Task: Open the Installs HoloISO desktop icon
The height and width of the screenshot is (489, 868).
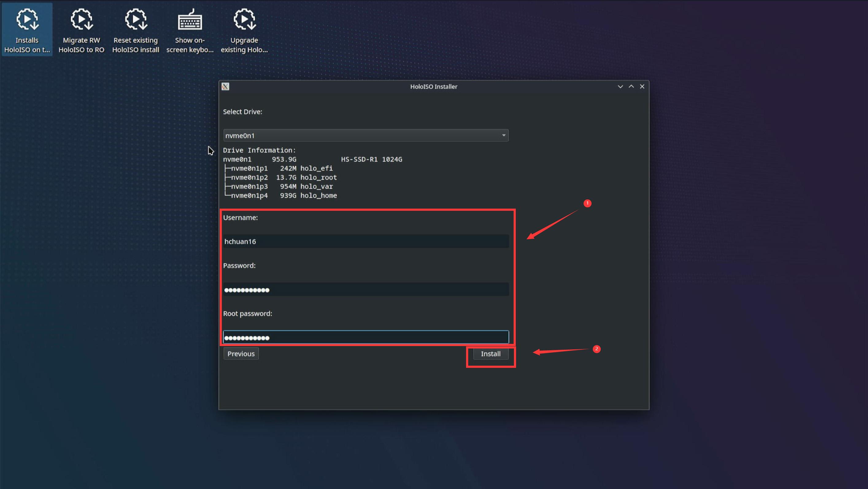Action: 27,30
